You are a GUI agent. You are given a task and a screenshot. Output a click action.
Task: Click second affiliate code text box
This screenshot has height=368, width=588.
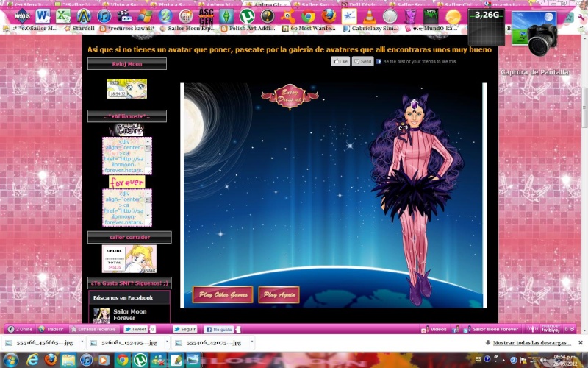126,208
